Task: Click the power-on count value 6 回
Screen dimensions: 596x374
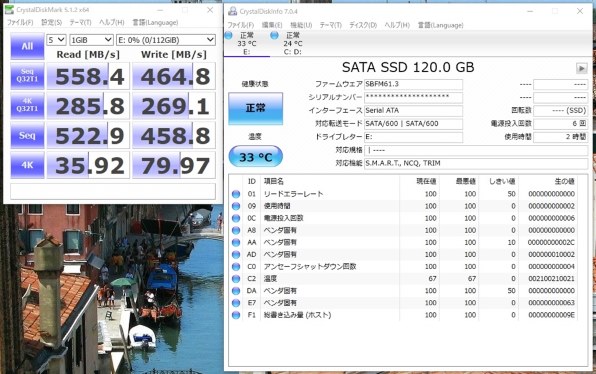Action: [x=561, y=124]
